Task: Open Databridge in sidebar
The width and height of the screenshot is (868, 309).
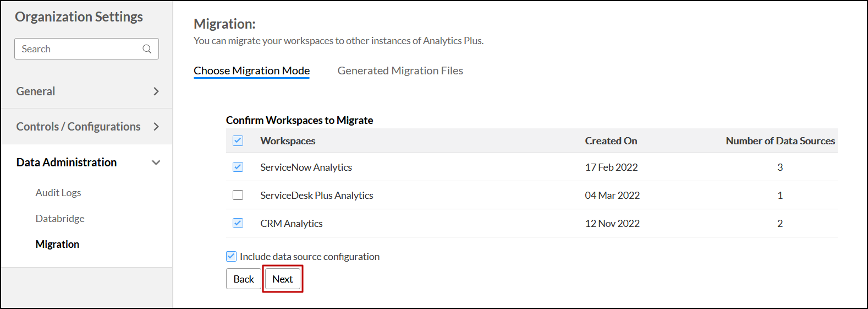Action: (x=60, y=219)
